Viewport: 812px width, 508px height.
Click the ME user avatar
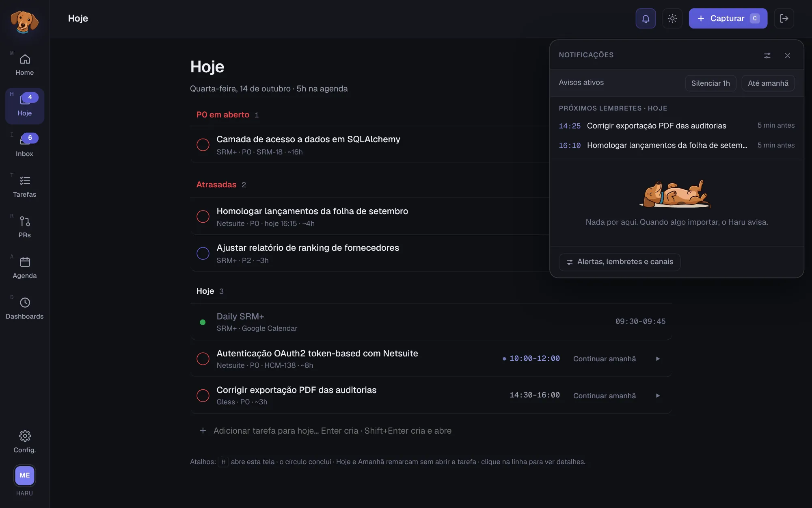coord(25,475)
